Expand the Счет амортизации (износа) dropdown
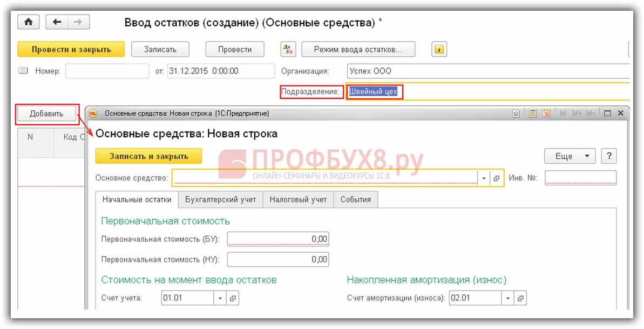 pos(508,298)
